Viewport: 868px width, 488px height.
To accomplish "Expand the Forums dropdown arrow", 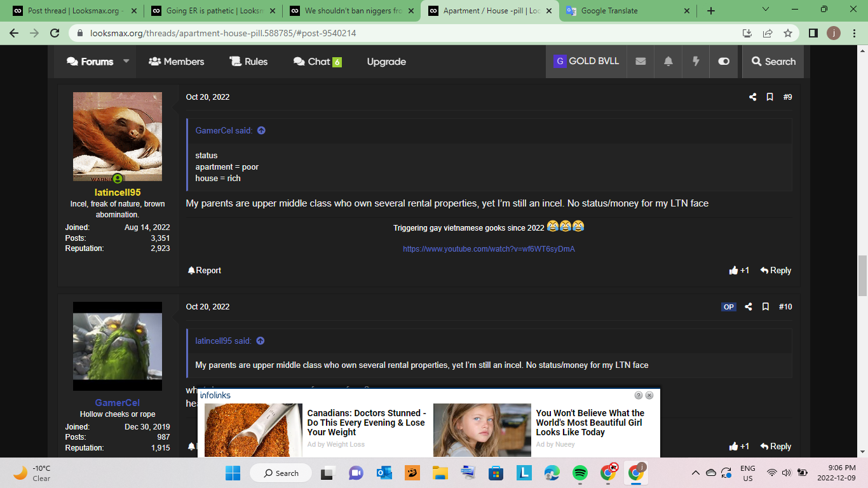I will 126,62.
